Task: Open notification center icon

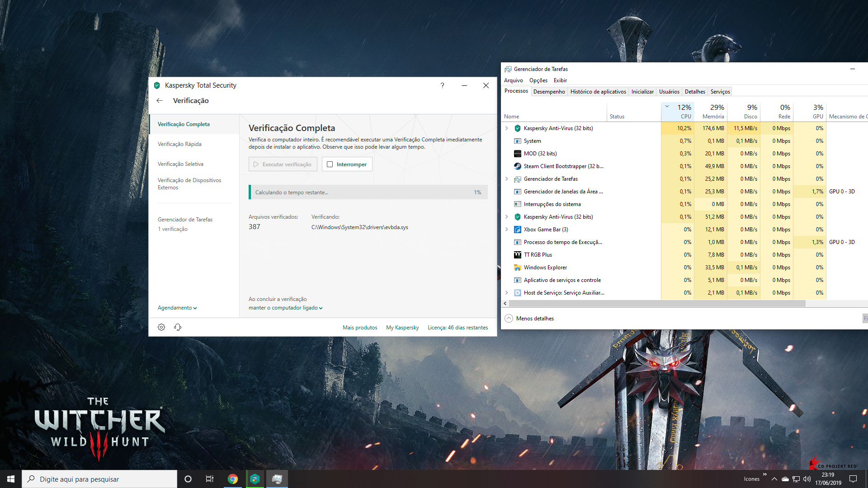Action: pos(853,479)
